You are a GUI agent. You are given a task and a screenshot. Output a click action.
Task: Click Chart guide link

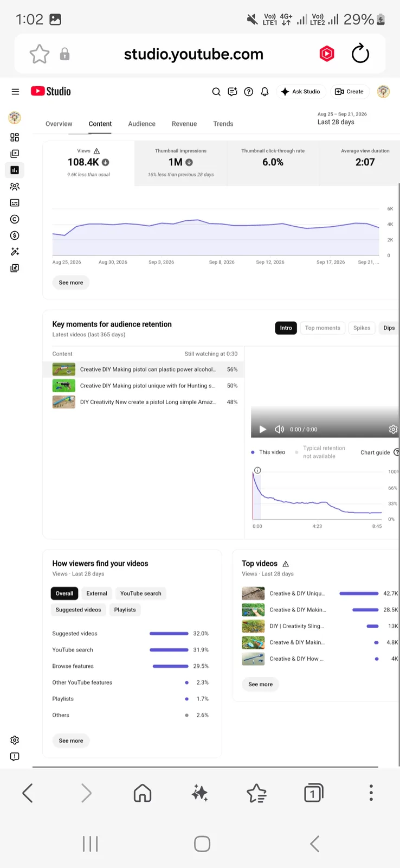(375, 452)
